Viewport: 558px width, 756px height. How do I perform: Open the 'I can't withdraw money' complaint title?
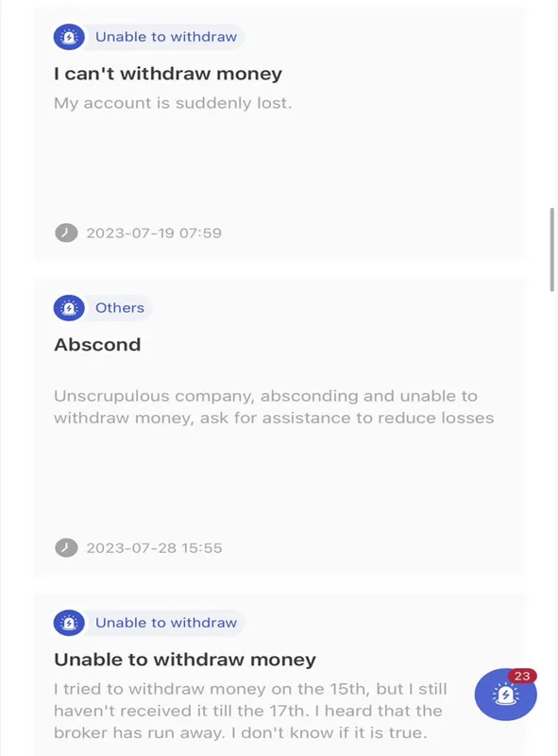coord(168,74)
